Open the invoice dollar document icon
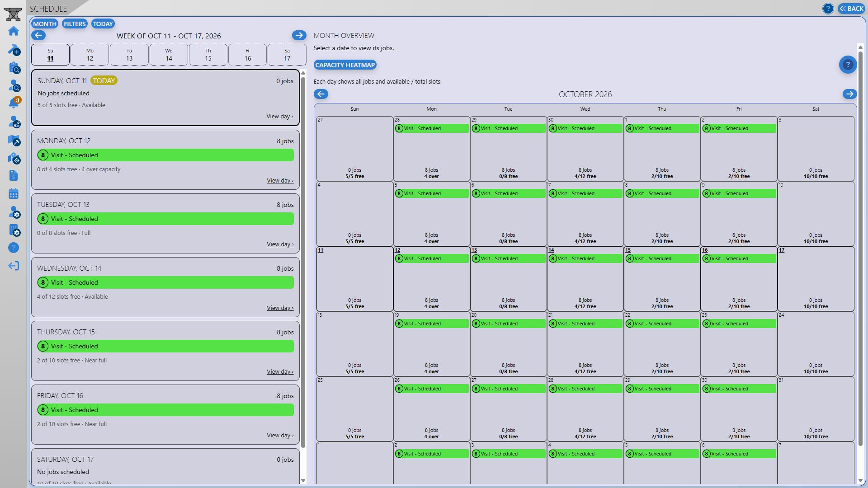The width and height of the screenshot is (868, 488). [x=14, y=176]
